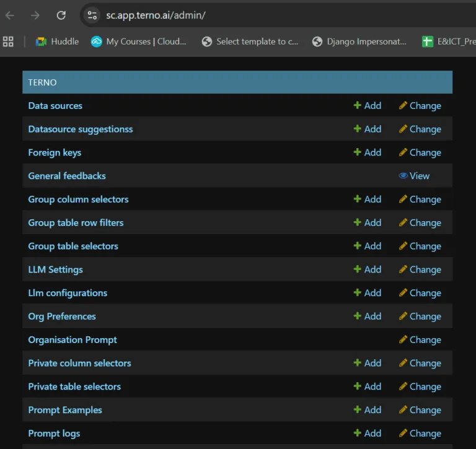Change Datasource suggestionss entries

pos(420,129)
